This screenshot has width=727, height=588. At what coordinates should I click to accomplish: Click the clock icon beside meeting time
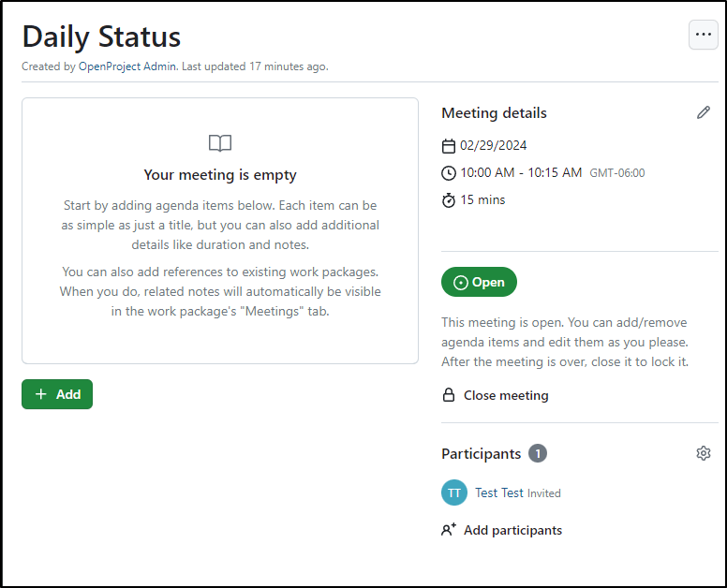(449, 173)
